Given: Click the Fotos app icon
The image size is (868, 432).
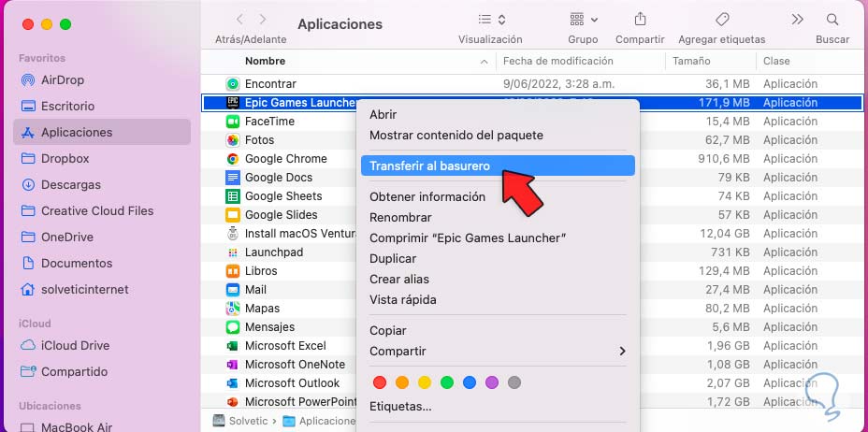Looking at the screenshot, I should click(x=233, y=140).
